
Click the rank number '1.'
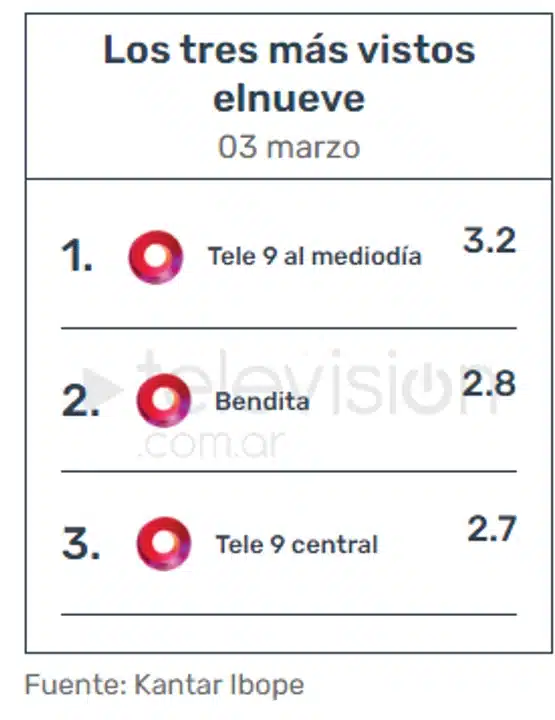pyautogui.click(x=77, y=256)
